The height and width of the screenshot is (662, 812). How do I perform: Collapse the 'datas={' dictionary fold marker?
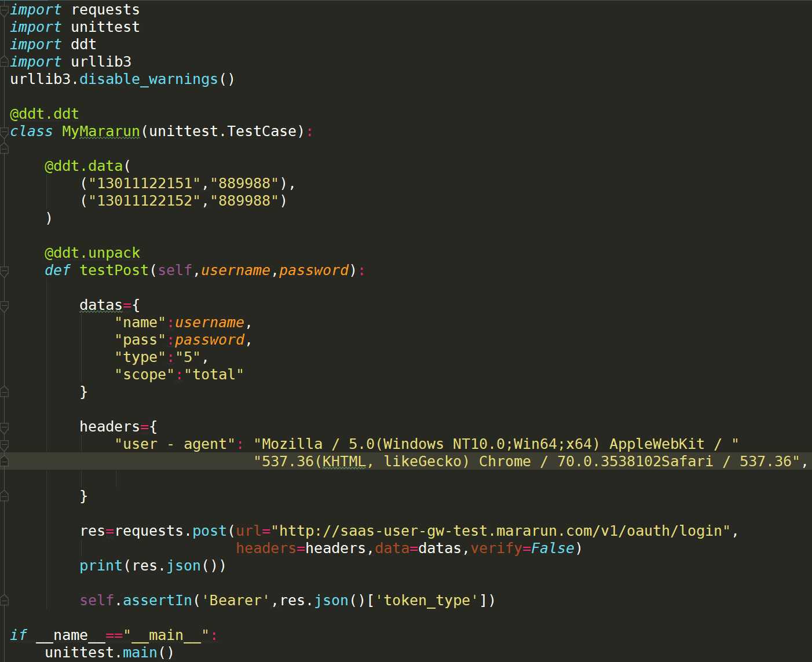4,305
